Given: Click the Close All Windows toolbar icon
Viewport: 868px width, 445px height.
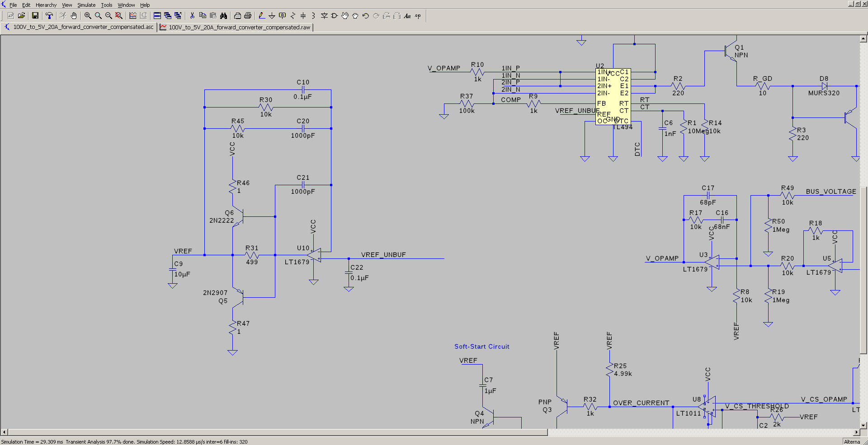Looking at the screenshot, I should (x=178, y=16).
